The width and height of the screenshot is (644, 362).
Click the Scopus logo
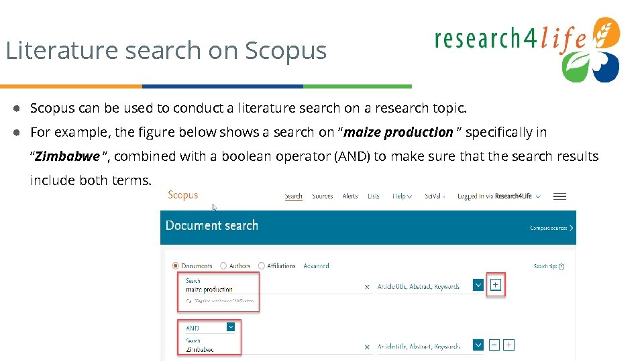point(182,195)
